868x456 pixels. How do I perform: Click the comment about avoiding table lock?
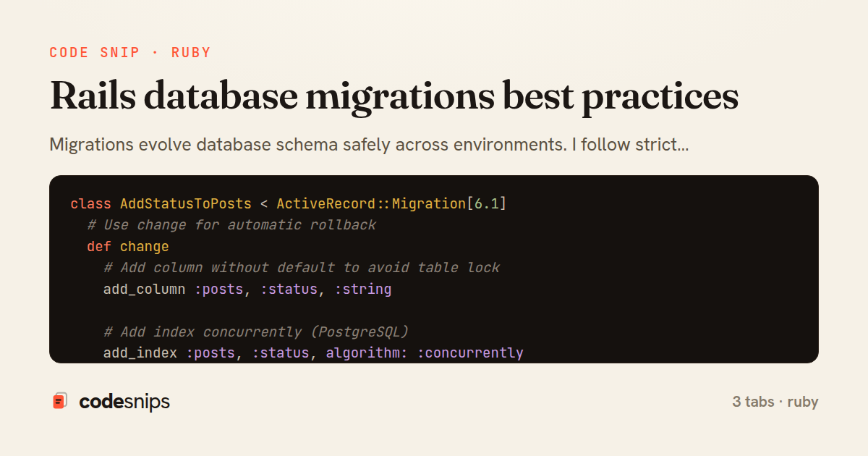click(302, 268)
